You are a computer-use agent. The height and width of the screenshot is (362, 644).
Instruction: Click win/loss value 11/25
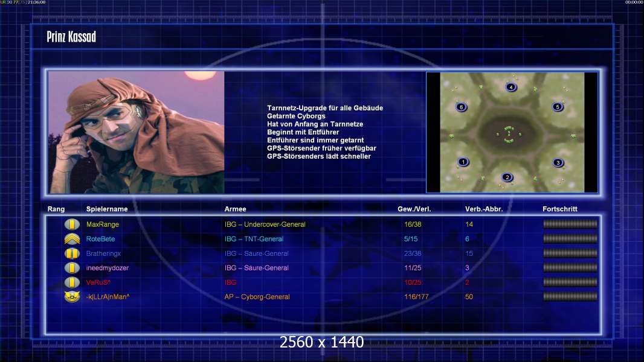point(413,268)
